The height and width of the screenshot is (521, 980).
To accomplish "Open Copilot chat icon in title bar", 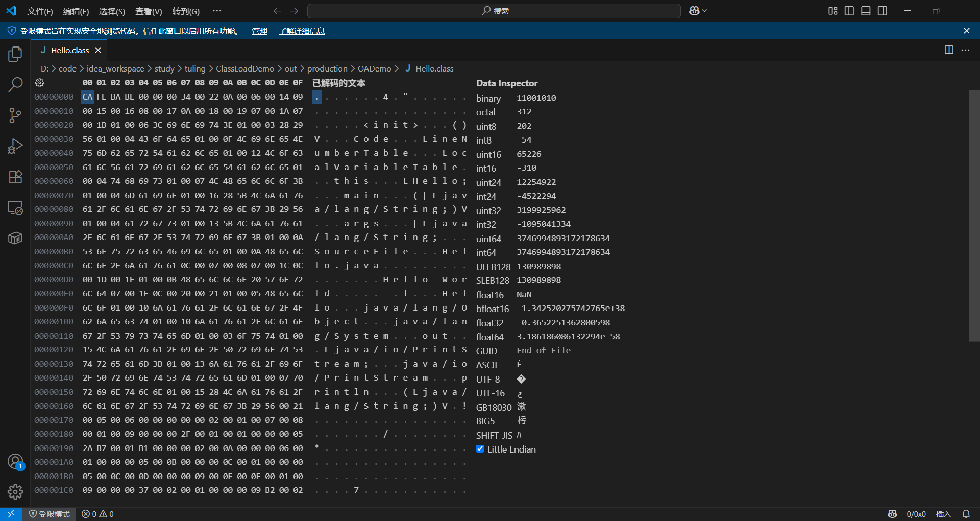I will (x=694, y=11).
